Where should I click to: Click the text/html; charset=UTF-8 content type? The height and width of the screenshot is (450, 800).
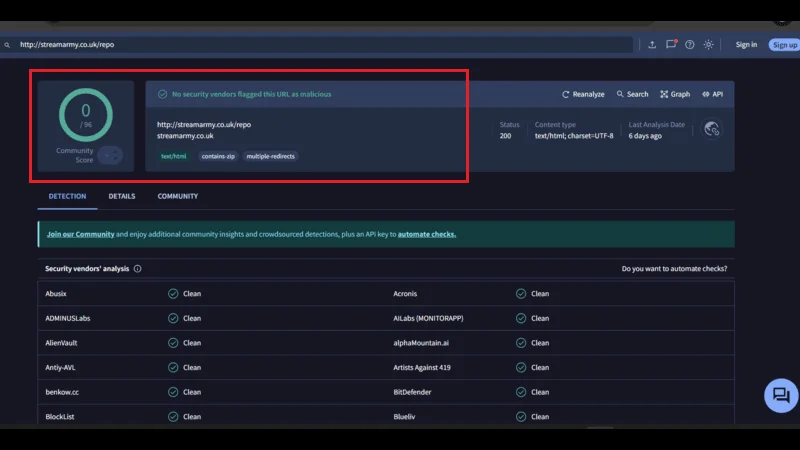click(x=574, y=136)
